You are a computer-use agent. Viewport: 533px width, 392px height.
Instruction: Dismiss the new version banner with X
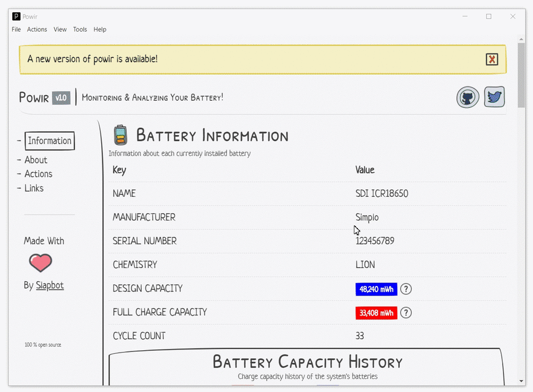(x=492, y=59)
